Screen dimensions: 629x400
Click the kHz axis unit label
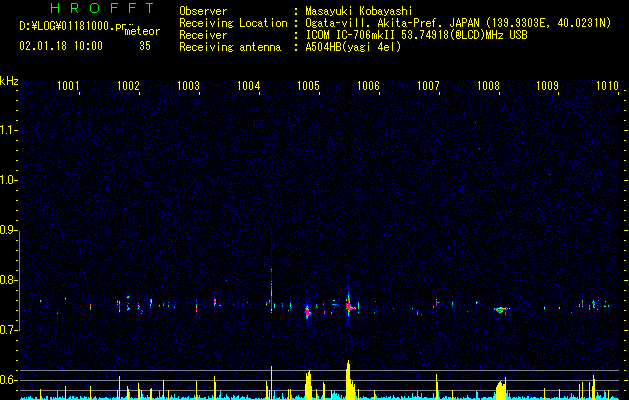point(9,81)
